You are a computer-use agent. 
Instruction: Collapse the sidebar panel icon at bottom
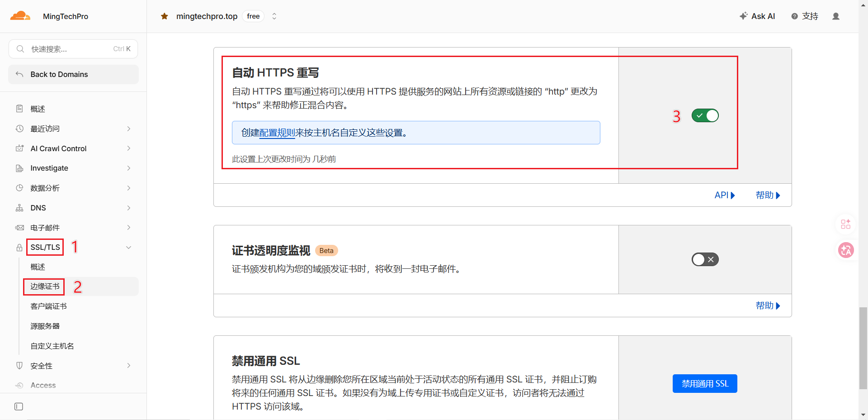tap(19, 406)
